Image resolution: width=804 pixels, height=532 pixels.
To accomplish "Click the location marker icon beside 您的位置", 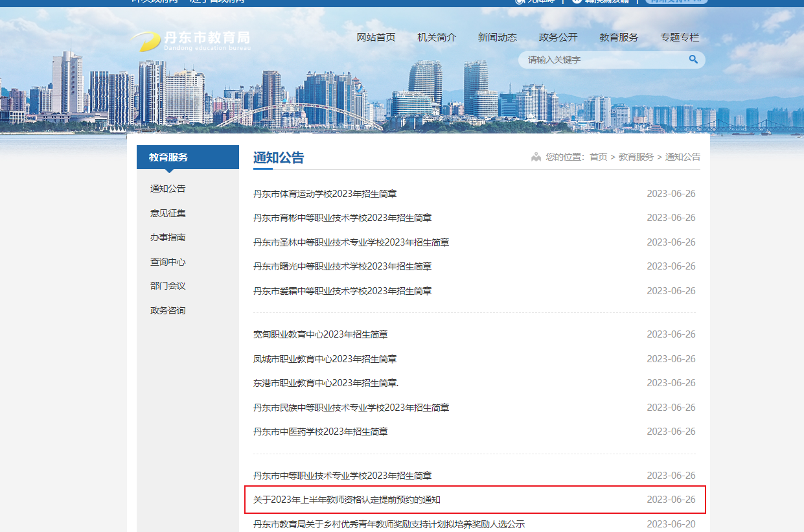I will 536,157.
